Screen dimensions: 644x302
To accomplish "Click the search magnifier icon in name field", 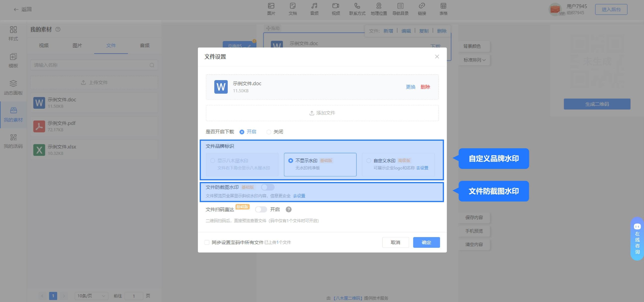I will pyautogui.click(x=152, y=65).
